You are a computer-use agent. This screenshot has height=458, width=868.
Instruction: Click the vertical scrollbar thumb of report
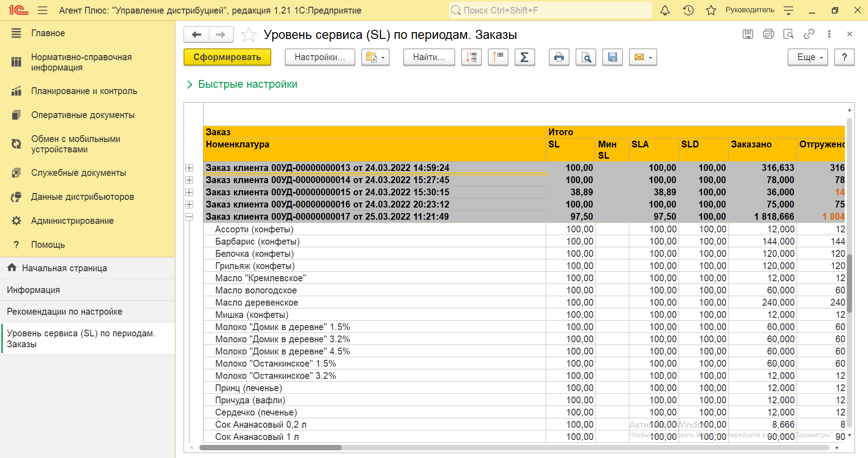tap(849, 283)
